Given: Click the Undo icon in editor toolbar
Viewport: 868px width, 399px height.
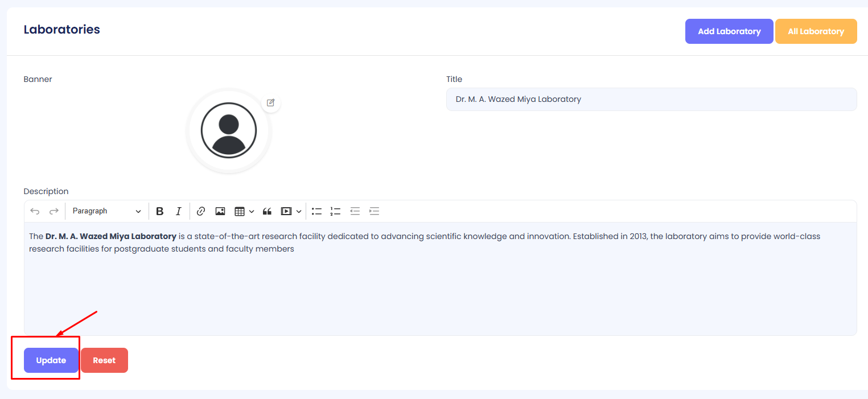Looking at the screenshot, I should click(x=35, y=211).
